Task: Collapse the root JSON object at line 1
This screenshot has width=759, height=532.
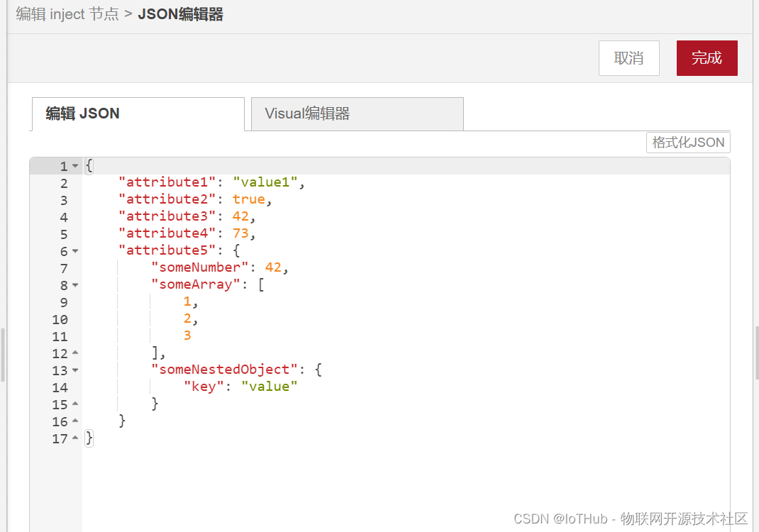Action: 75,165
